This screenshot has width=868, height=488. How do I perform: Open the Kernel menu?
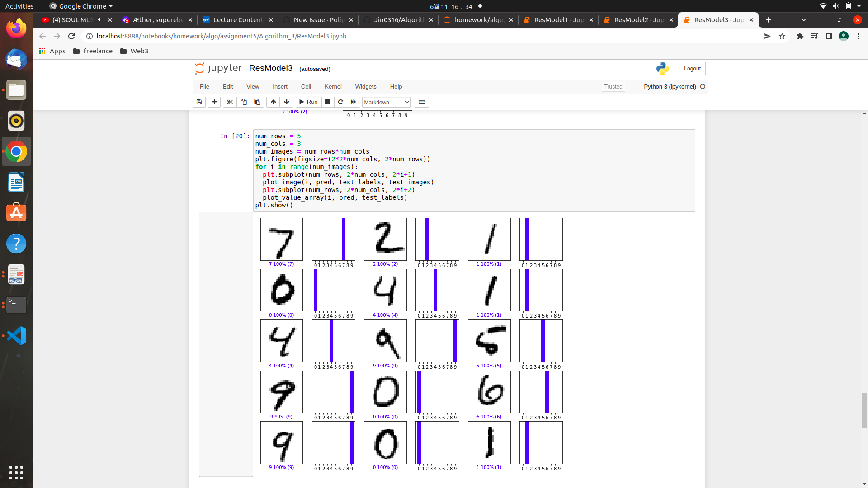click(333, 87)
